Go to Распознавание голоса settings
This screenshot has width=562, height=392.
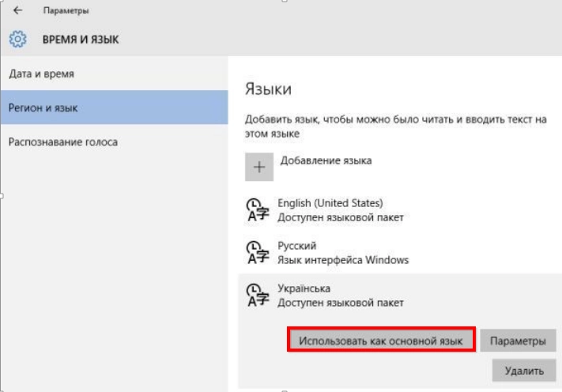[x=63, y=141]
